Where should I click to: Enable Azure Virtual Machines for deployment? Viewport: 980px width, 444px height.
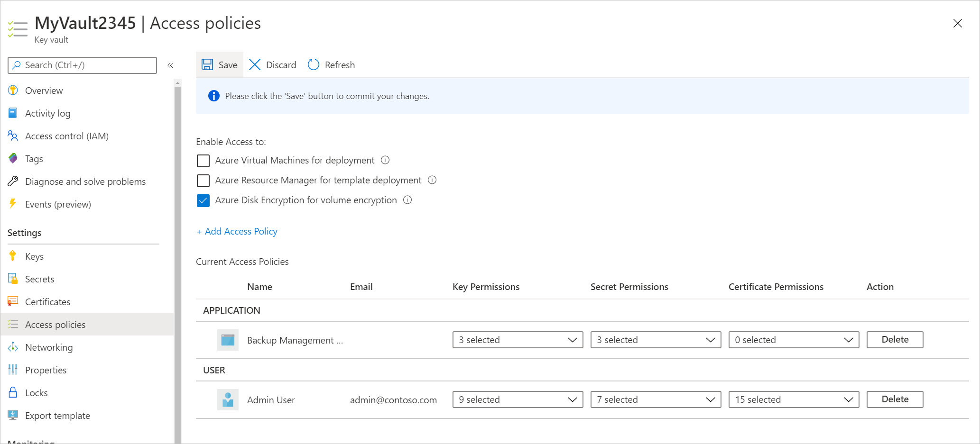point(203,161)
